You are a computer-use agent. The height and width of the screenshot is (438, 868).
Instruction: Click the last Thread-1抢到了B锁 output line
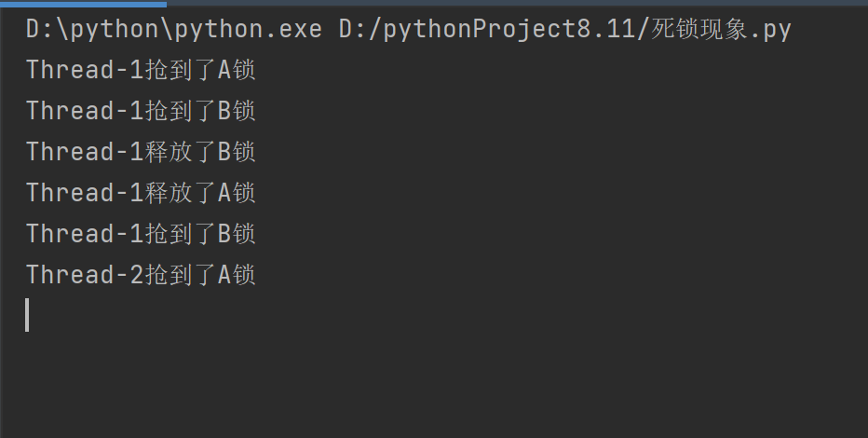(141, 234)
